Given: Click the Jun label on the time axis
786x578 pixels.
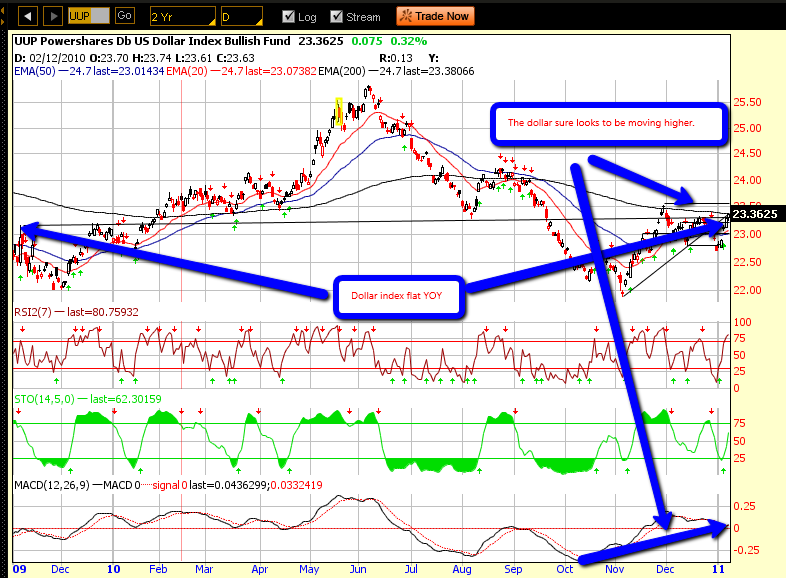Looking at the screenshot, I should [x=358, y=569].
